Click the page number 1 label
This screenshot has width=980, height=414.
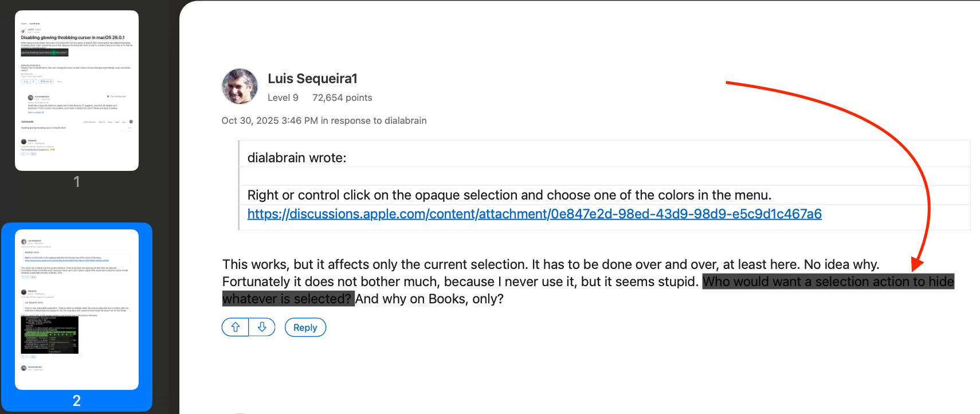click(x=77, y=182)
